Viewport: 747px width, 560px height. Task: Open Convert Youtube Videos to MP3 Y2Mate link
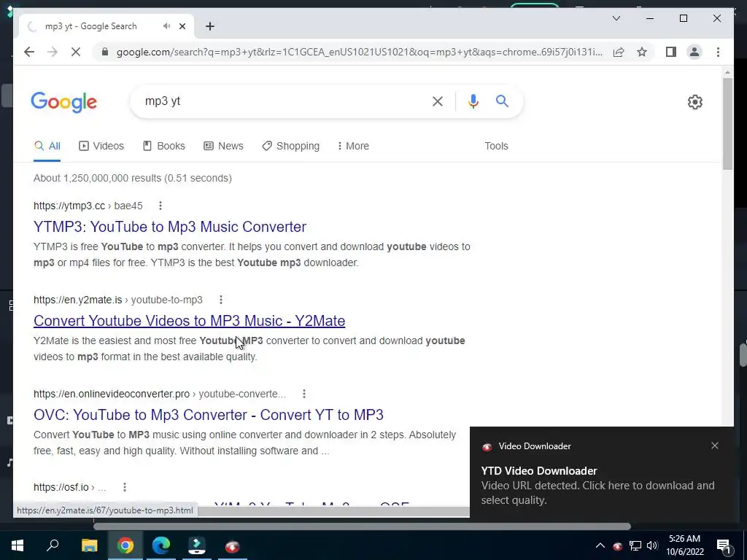click(x=189, y=321)
